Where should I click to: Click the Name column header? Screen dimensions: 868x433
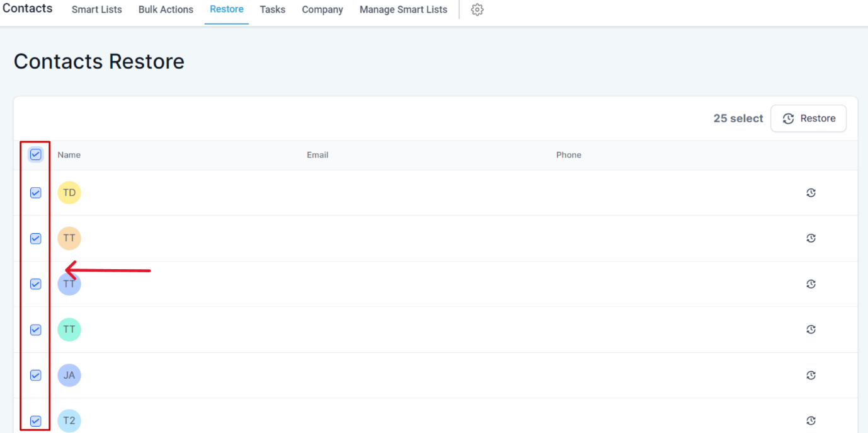tap(69, 155)
